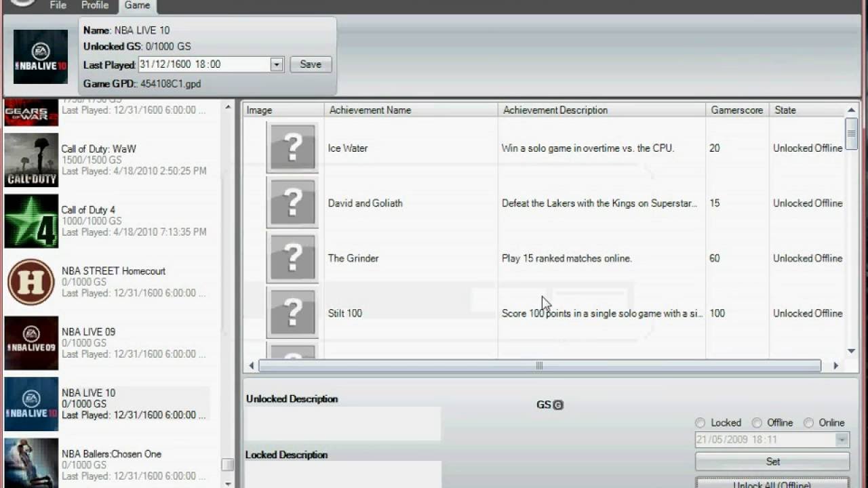Click the Gamerscore value 60
This screenshot has height=488, width=868.
715,258
